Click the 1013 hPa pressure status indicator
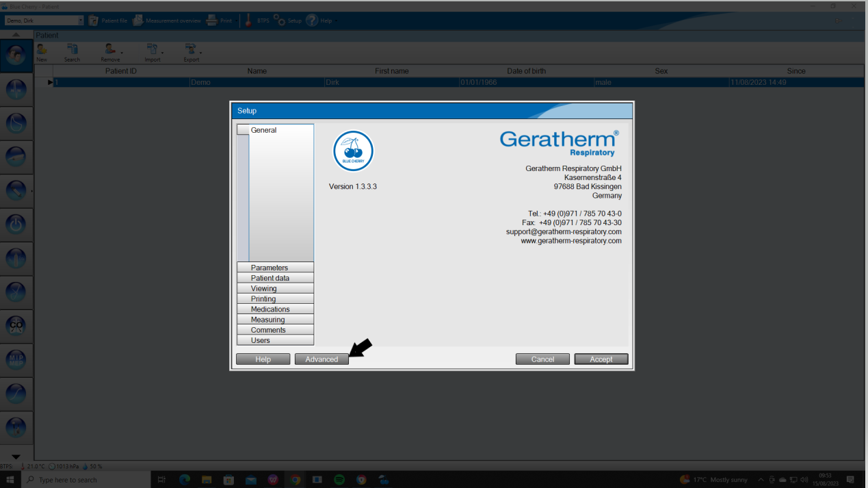Image resolution: width=868 pixels, height=488 pixels. click(x=64, y=466)
